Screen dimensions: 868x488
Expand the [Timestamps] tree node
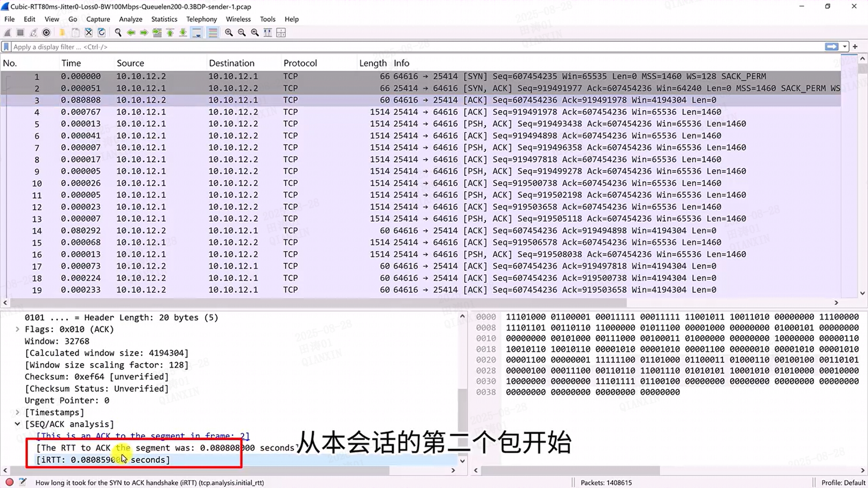pos(17,412)
